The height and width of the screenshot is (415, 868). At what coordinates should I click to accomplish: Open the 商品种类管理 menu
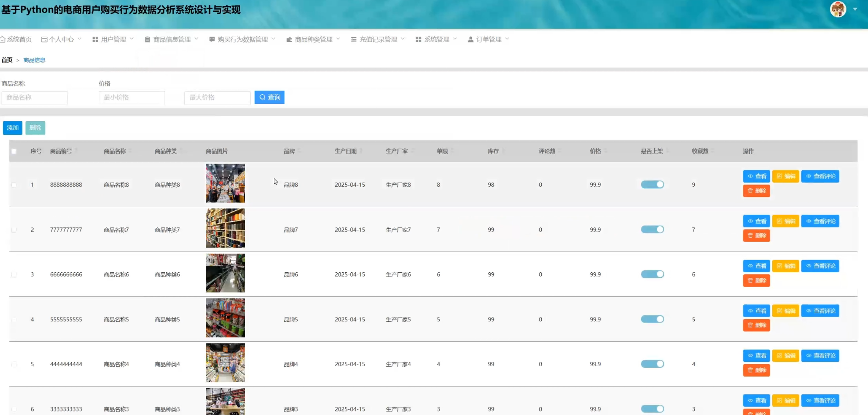313,39
